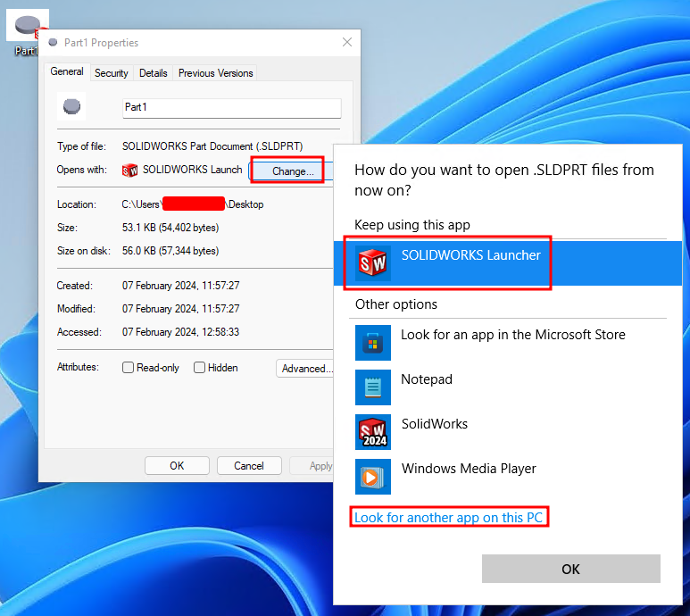690x616 pixels.
Task: Pick the SolidWorks 2024 icon
Action: point(372,431)
